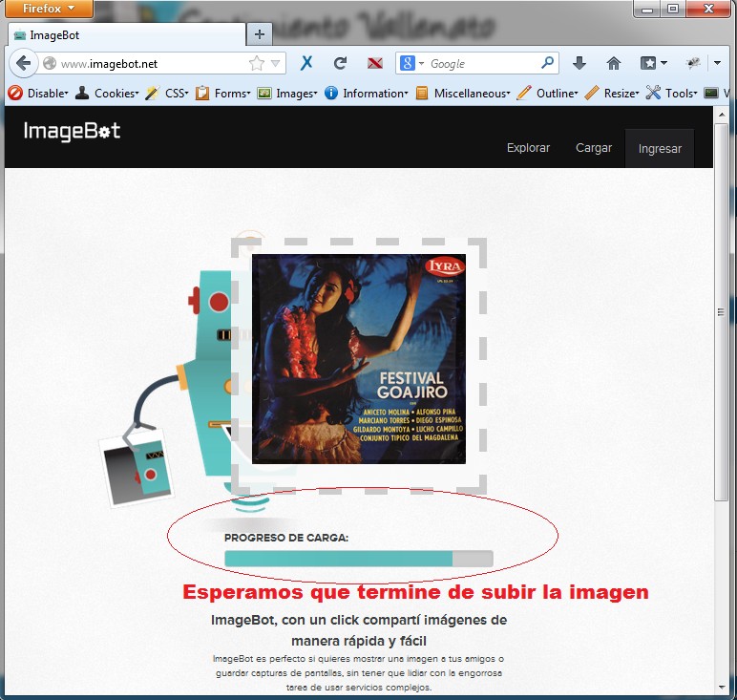Expand the URL history dropdown arrow
This screenshot has height=700, width=737.
tap(276, 64)
